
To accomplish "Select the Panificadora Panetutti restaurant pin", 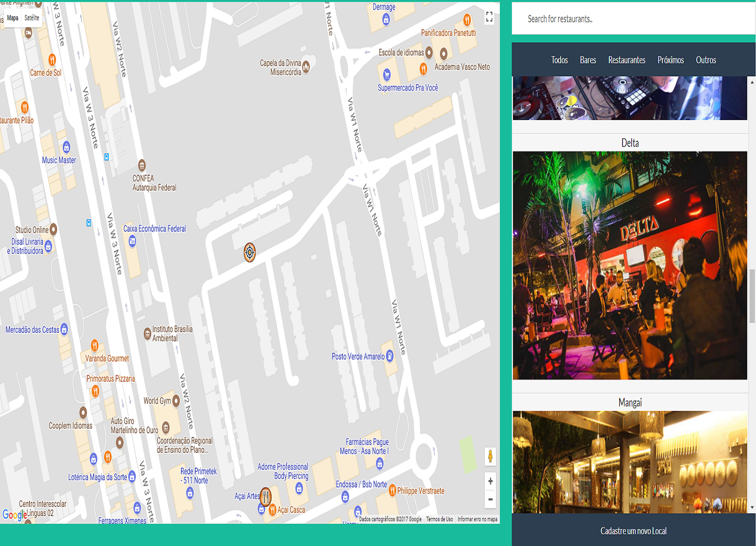I will coord(467,19).
